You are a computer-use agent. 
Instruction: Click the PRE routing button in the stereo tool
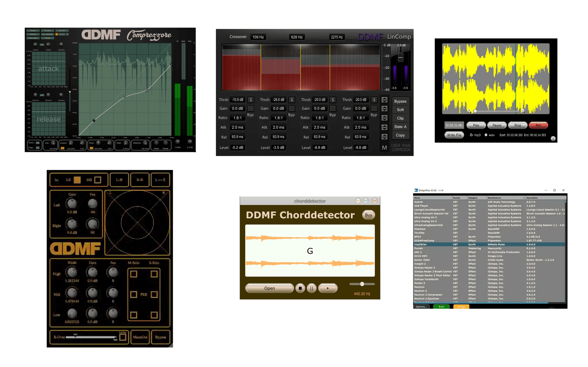tap(144, 294)
